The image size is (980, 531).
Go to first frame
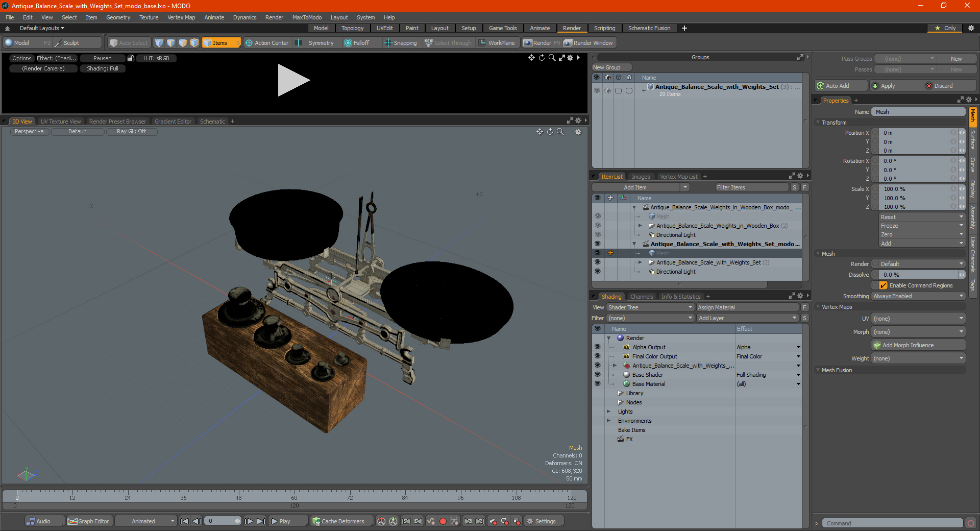[x=184, y=521]
